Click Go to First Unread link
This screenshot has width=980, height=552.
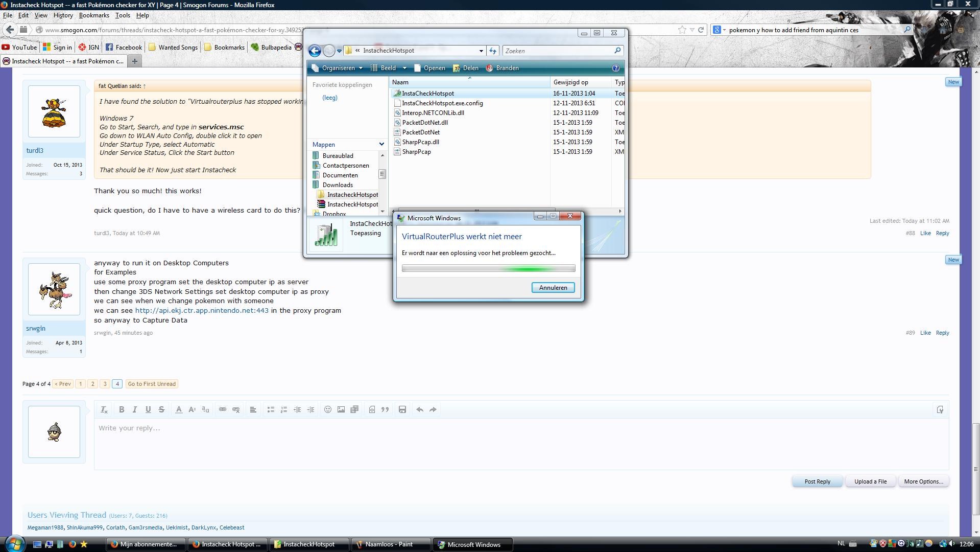(152, 384)
